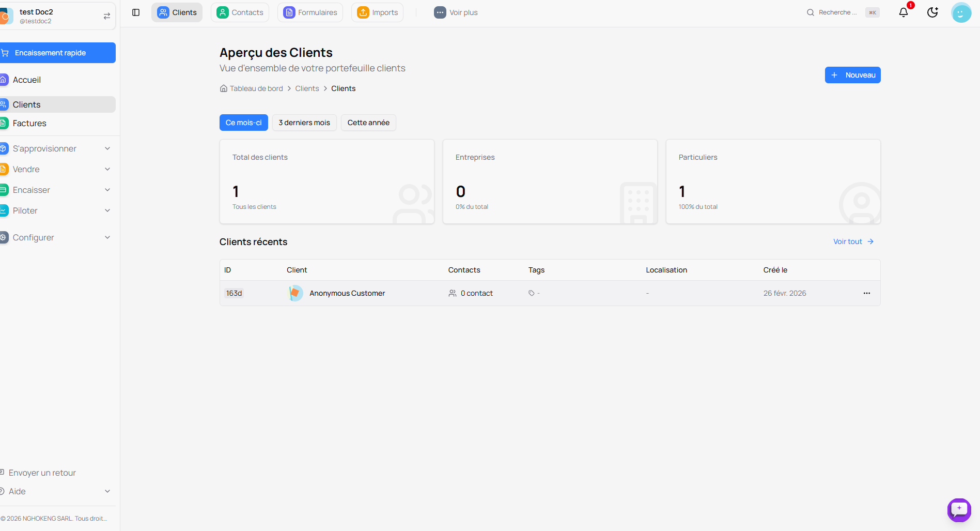980x531 pixels.
Task: Open row actions three-dot menu
Action: [x=866, y=293]
